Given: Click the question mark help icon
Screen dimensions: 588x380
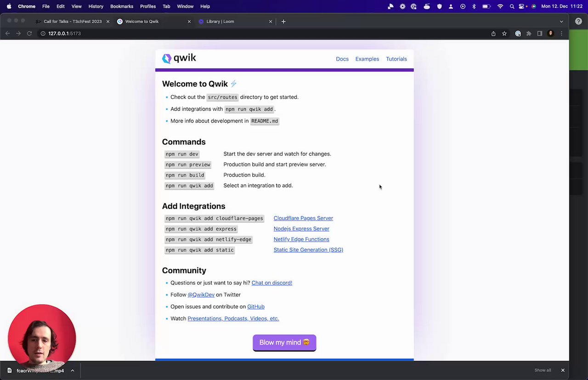Looking at the screenshot, I should tap(578, 21).
